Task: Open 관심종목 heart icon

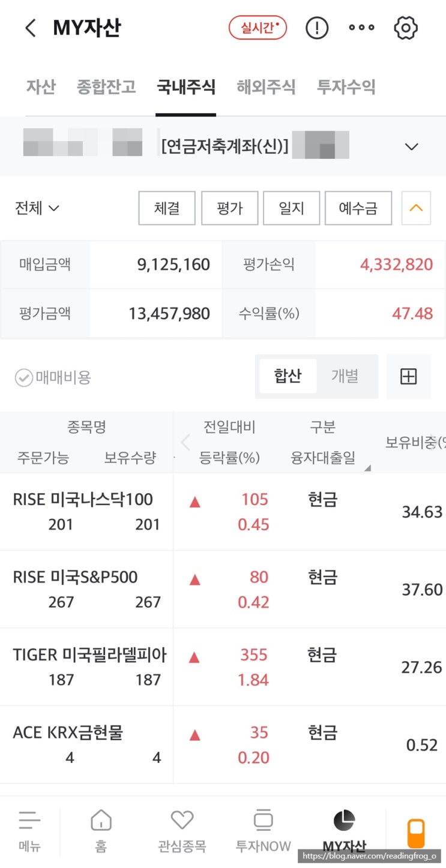Action: click(182, 831)
